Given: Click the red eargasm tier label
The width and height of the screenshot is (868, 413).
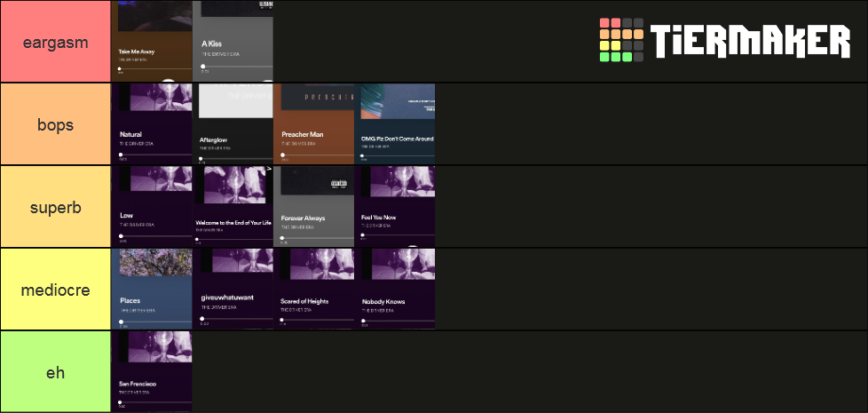Looking at the screenshot, I should click(55, 42).
